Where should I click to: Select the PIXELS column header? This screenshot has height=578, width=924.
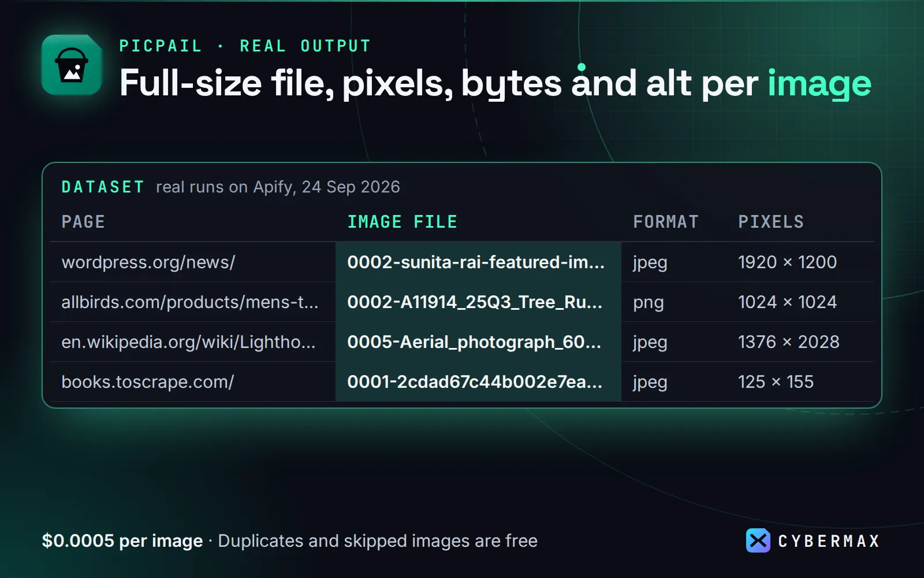click(x=771, y=222)
